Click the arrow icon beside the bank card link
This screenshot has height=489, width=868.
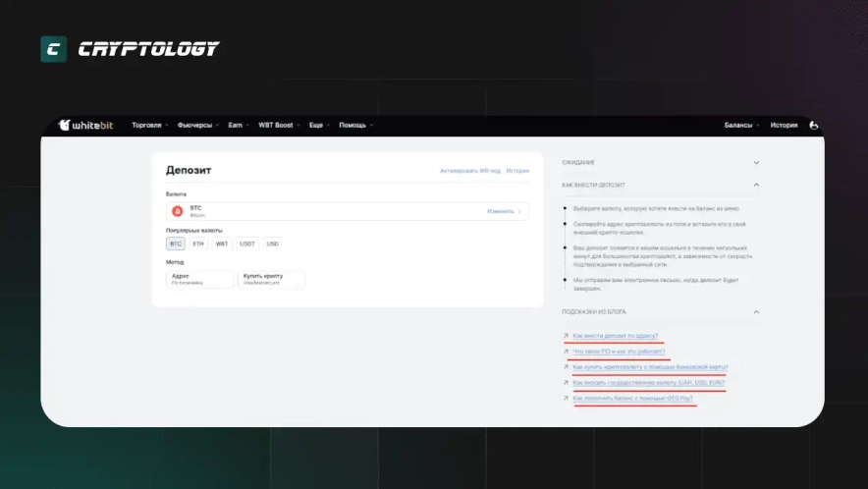pos(566,367)
